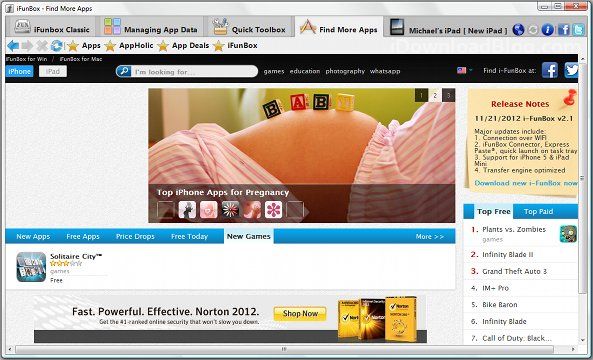The width and height of the screenshot is (593, 360).
Task: Go back with the blue arrow
Action: pyautogui.click(x=13, y=46)
